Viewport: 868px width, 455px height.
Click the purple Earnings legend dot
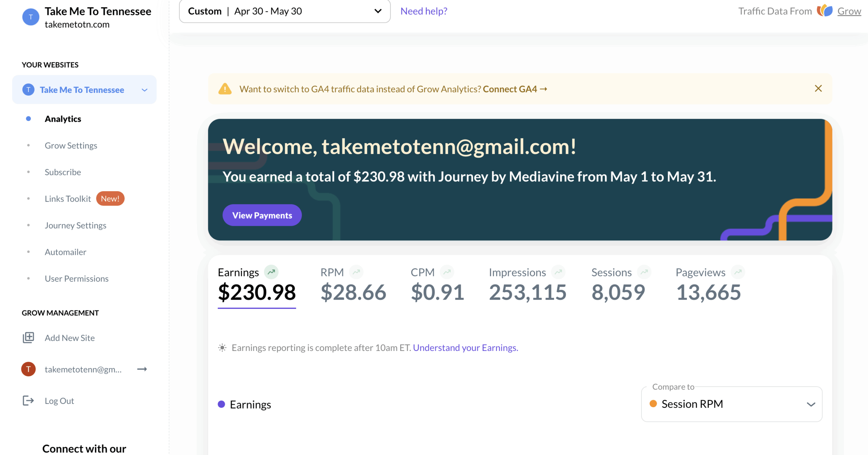221,404
